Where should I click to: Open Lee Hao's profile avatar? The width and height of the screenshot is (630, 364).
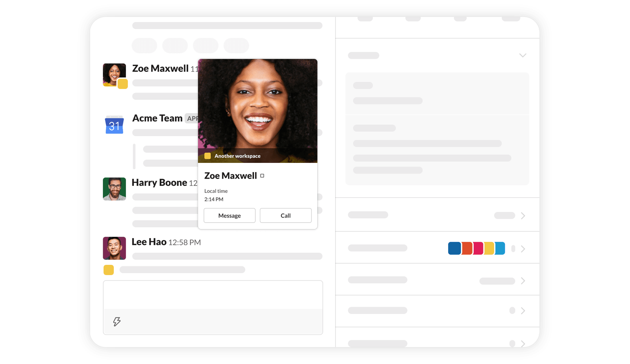point(114,248)
